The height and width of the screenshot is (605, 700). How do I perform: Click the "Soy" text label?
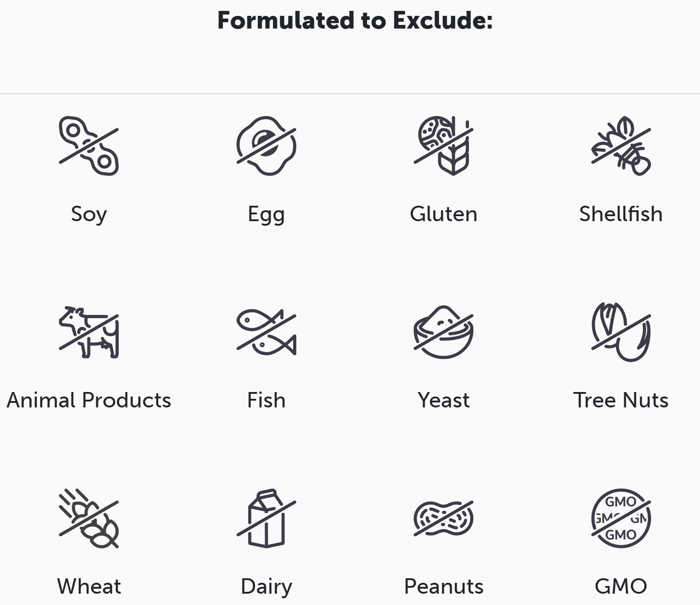tap(89, 214)
